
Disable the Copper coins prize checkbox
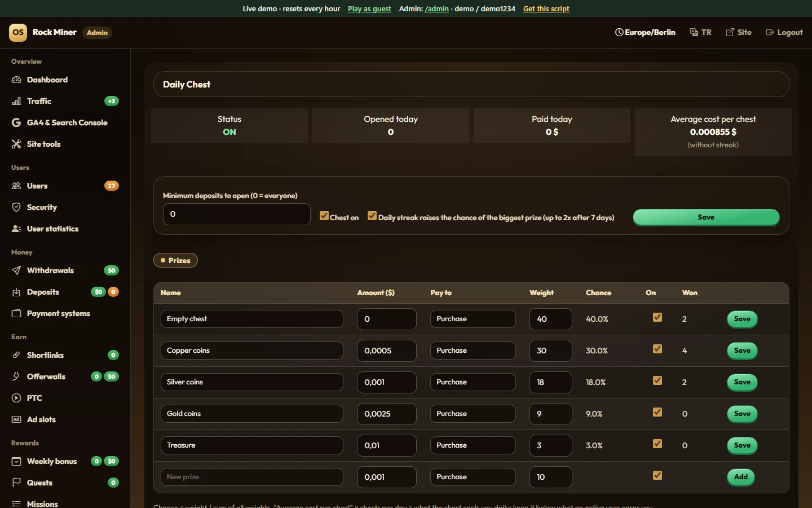point(657,349)
